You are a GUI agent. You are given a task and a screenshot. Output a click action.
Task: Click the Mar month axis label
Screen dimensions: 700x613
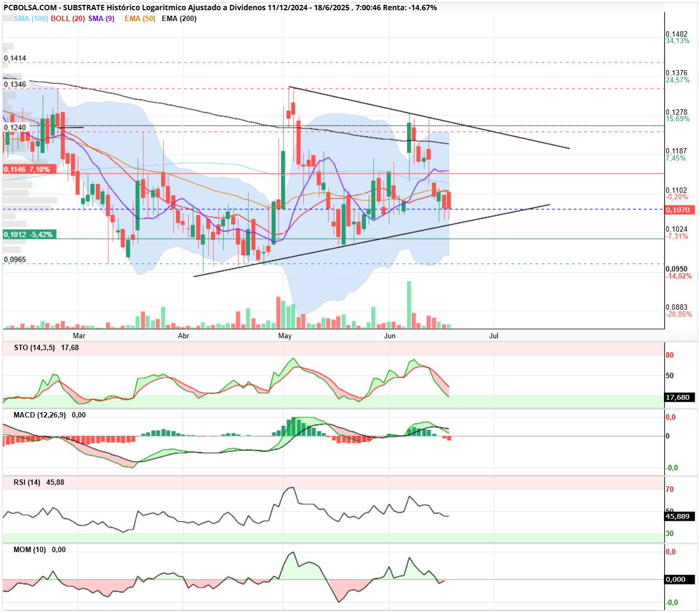(79, 336)
